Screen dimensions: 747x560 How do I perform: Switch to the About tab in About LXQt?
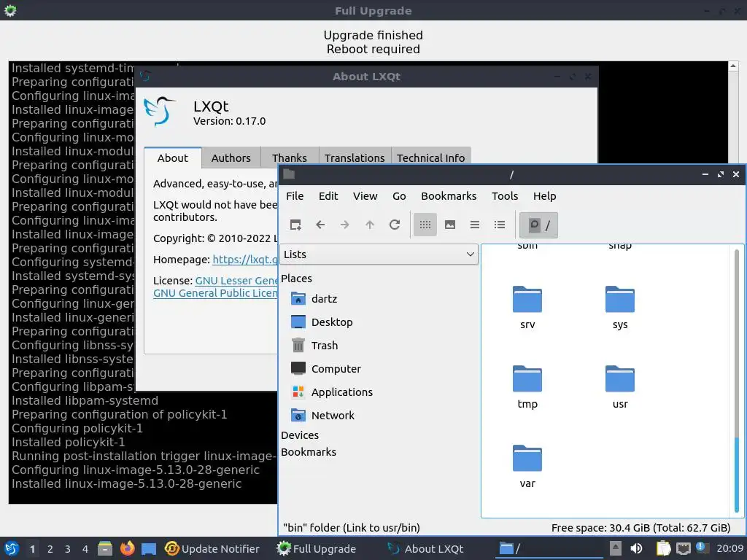point(172,158)
